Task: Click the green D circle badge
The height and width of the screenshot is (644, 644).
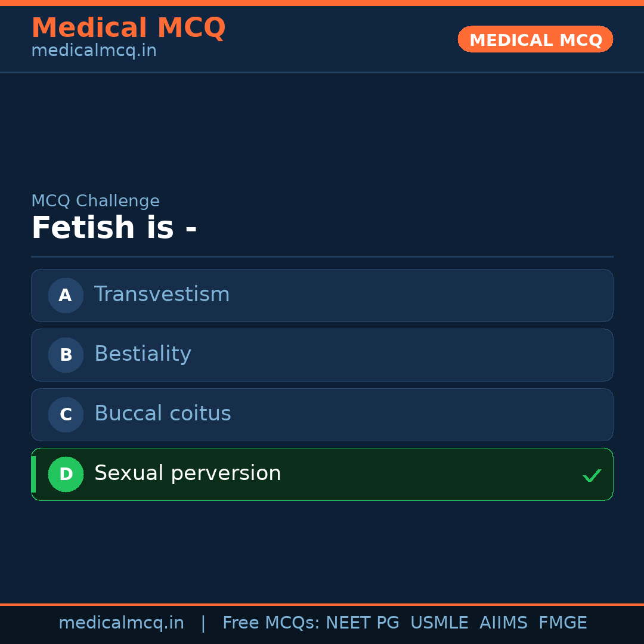Action: 66,474
